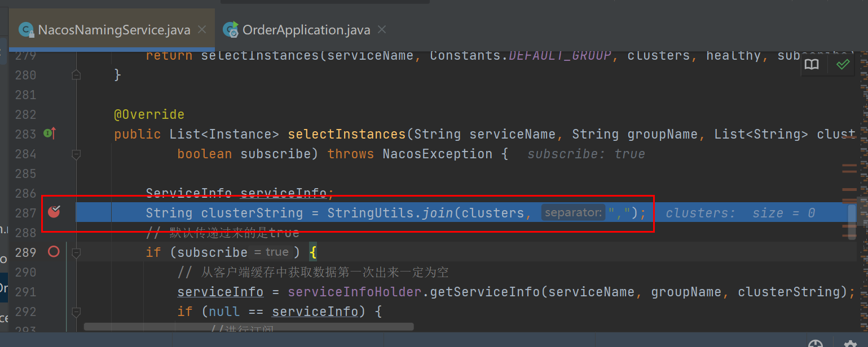Switch to the OrderApplication.java tab
Viewport: 868px width, 347px height.
pyautogui.click(x=306, y=30)
